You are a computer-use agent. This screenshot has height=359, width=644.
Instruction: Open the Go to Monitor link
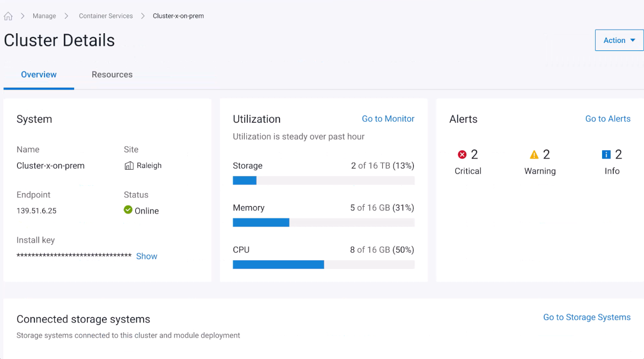[x=387, y=119]
